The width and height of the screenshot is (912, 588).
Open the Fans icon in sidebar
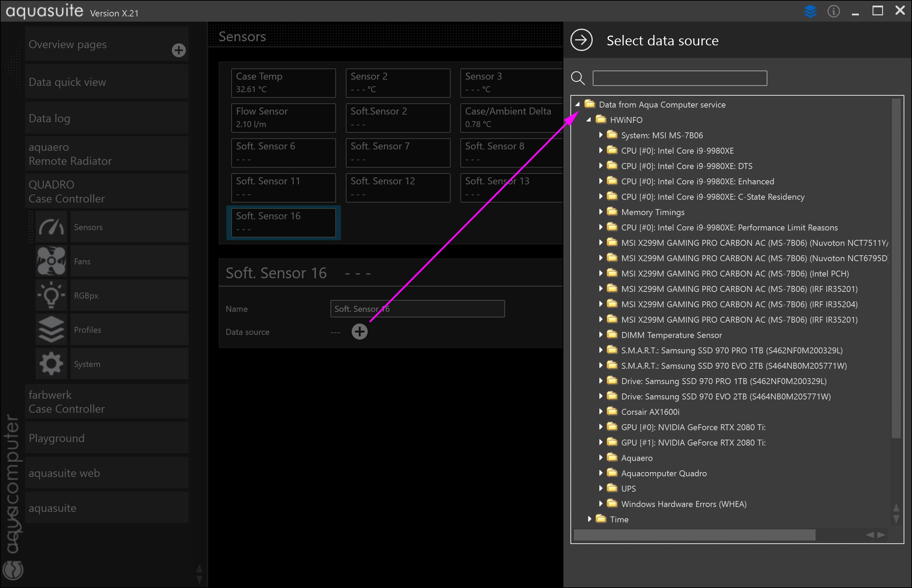[51, 261]
